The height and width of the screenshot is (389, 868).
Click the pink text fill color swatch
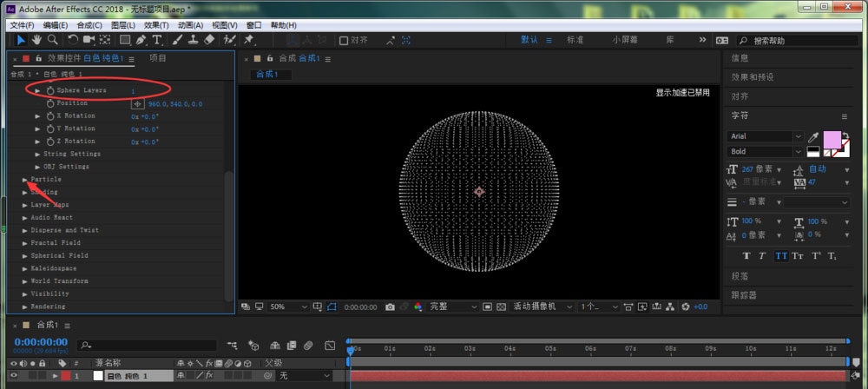point(831,139)
